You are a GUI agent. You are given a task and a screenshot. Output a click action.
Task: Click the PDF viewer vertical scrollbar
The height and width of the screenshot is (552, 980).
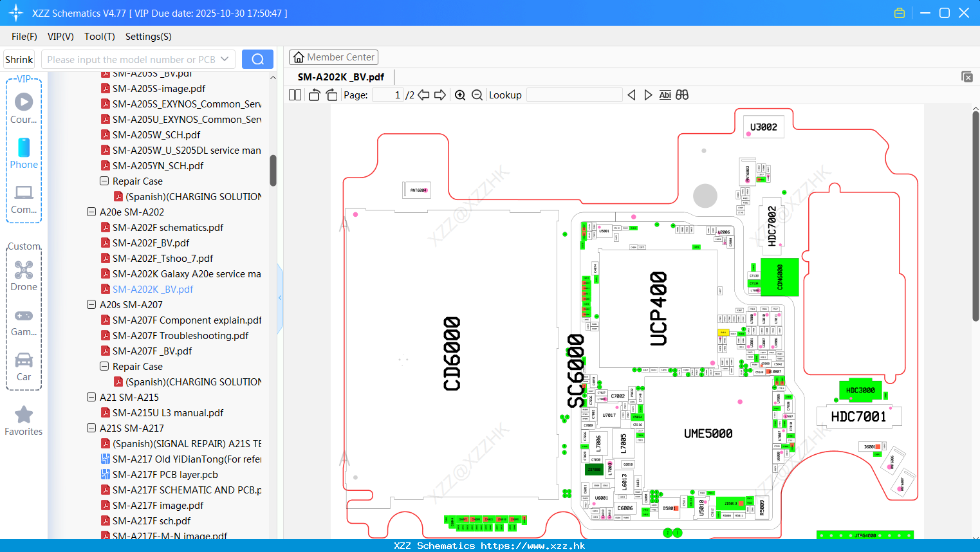[975, 216]
